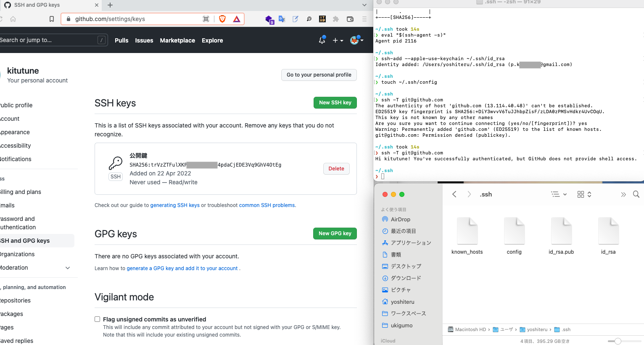Open the generating SSH keys guide link
644x345 pixels.
(x=175, y=205)
